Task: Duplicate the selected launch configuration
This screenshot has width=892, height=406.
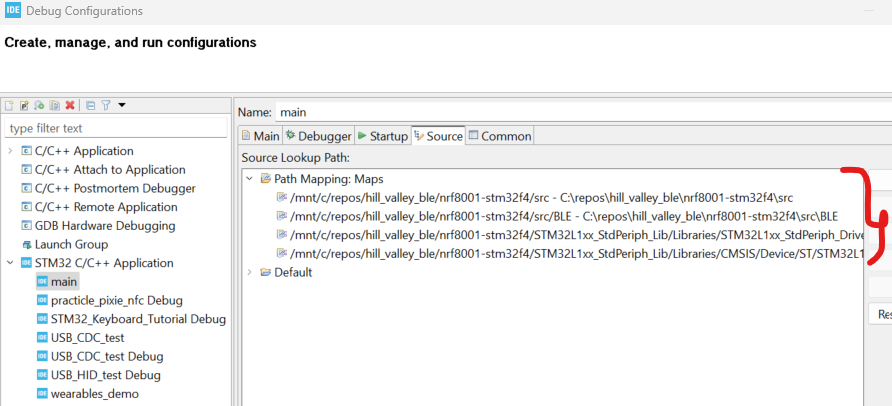Action: click(54, 105)
